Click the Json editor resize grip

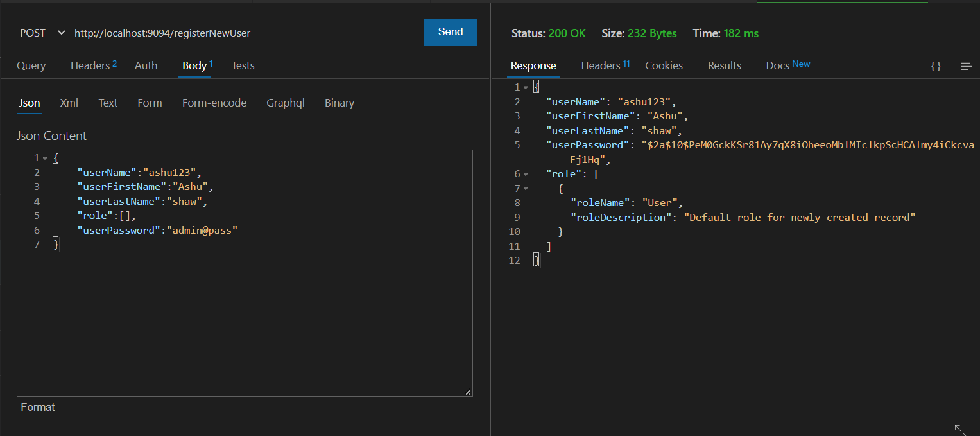pyautogui.click(x=469, y=391)
